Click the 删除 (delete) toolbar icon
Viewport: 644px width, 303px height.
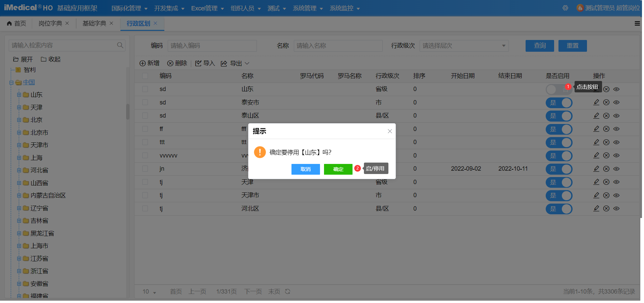pos(170,63)
